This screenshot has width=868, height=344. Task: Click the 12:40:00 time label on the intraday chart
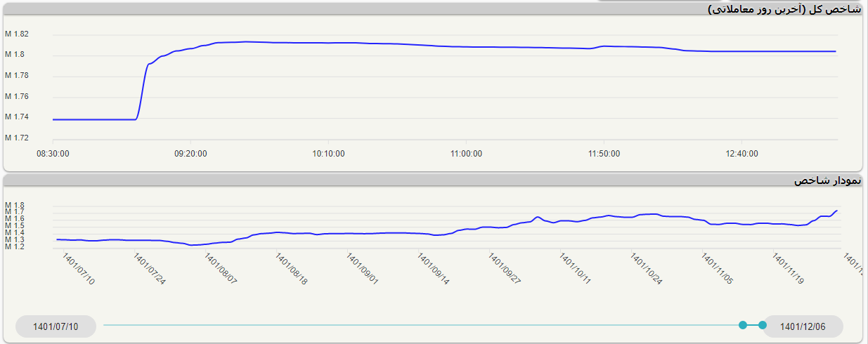click(x=741, y=154)
